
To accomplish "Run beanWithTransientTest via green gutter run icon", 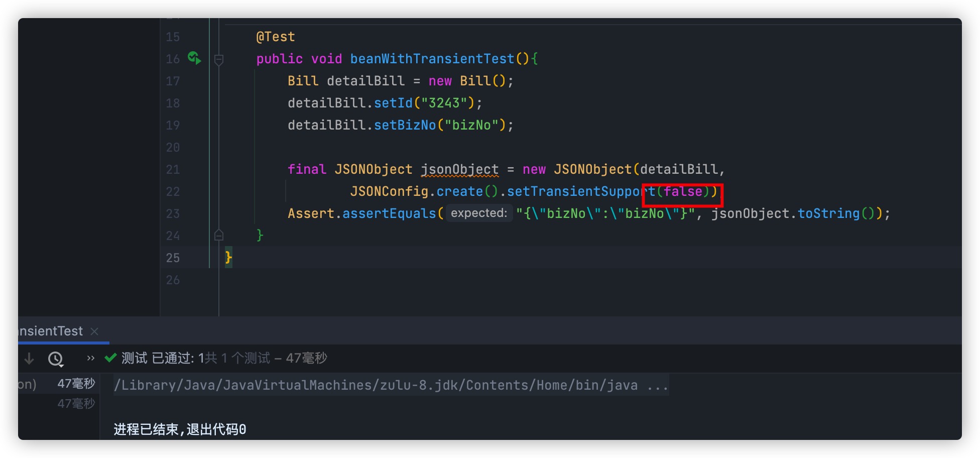I will click(195, 58).
